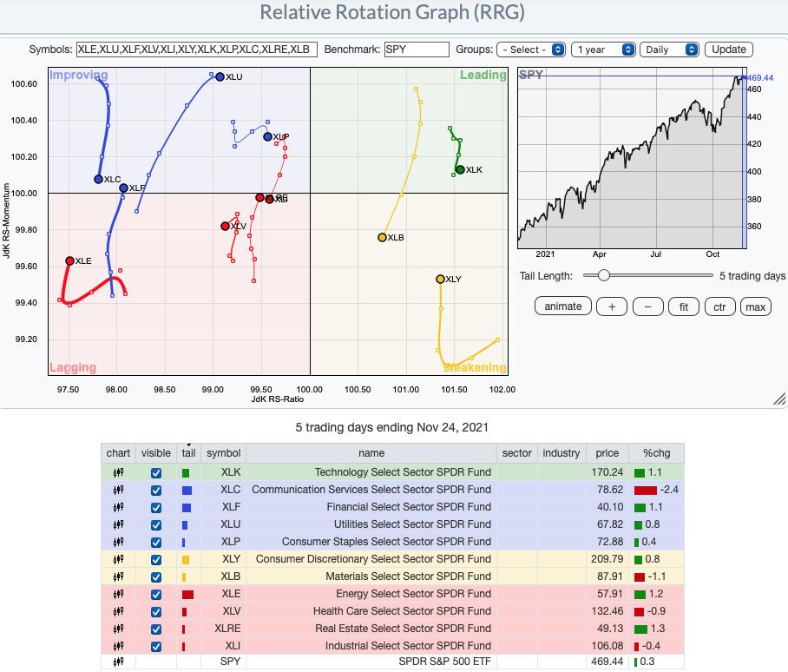Click the RRG panel resize handle icon

pos(779,399)
